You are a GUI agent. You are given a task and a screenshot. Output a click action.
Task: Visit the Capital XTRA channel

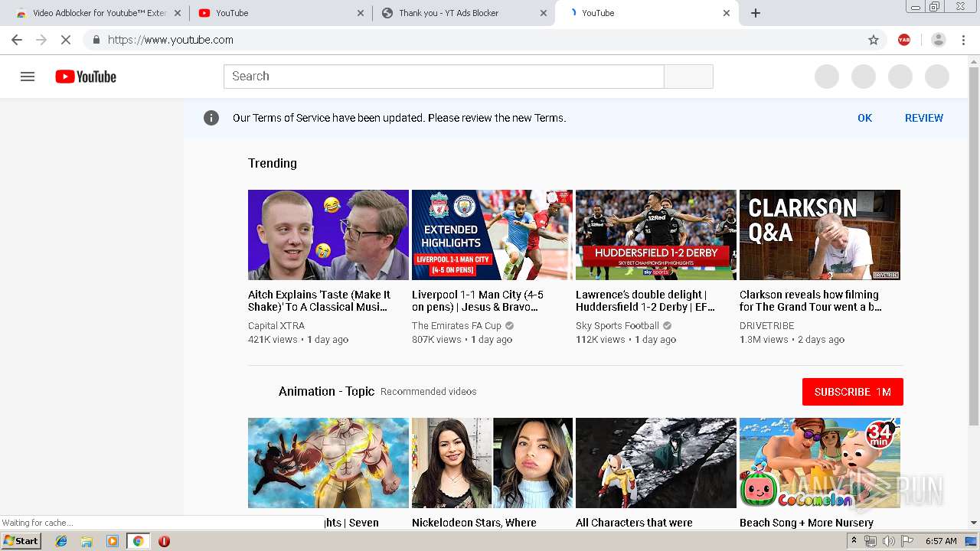[x=276, y=325]
